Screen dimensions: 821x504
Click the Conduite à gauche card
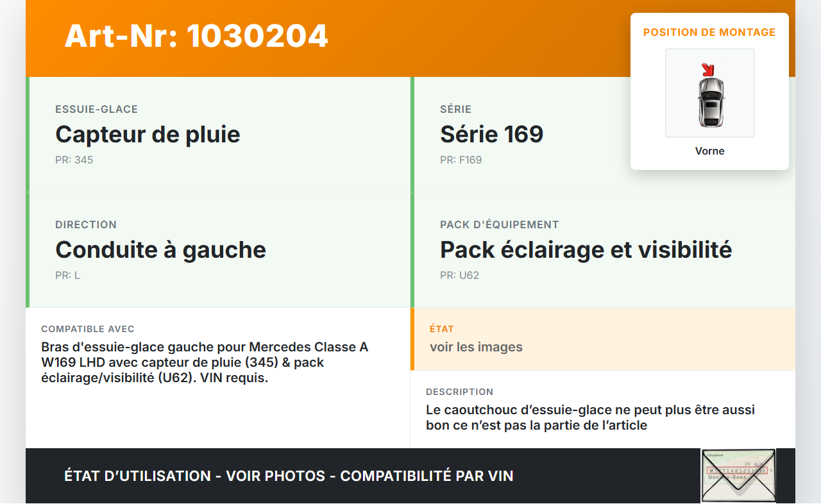coord(218,250)
